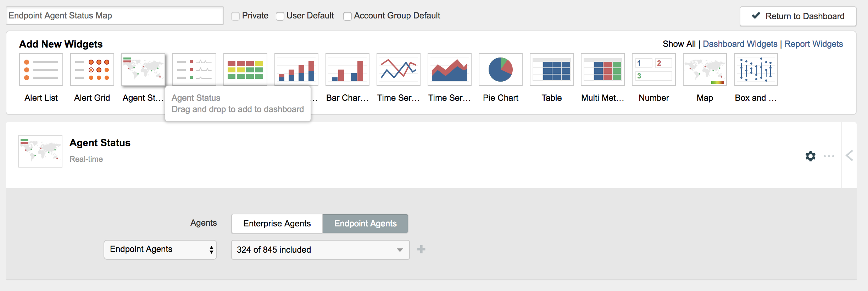
Task: Check the Account Group Default option
Action: pyautogui.click(x=347, y=16)
